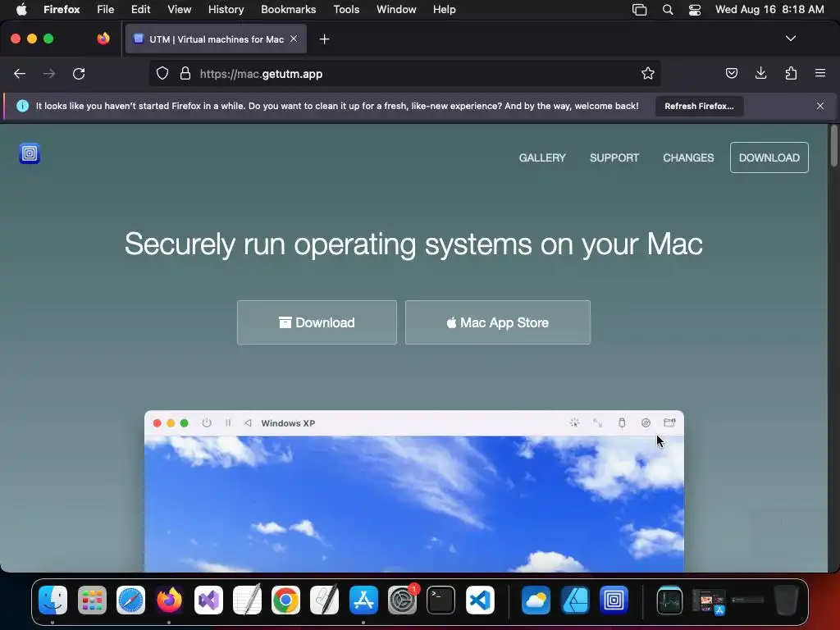Open the extensions puzzle icon
This screenshot has width=840, height=630.
tap(791, 73)
